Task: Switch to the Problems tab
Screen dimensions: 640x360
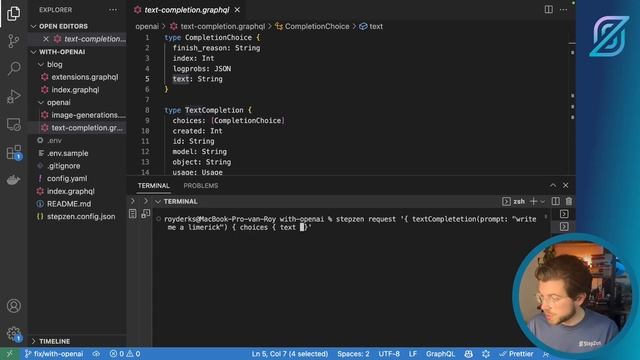Action: click(201, 186)
